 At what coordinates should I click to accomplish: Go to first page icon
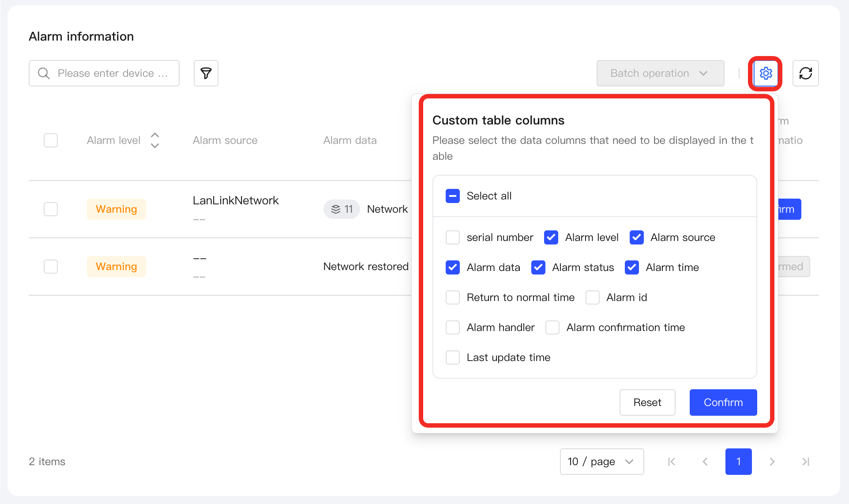672,462
